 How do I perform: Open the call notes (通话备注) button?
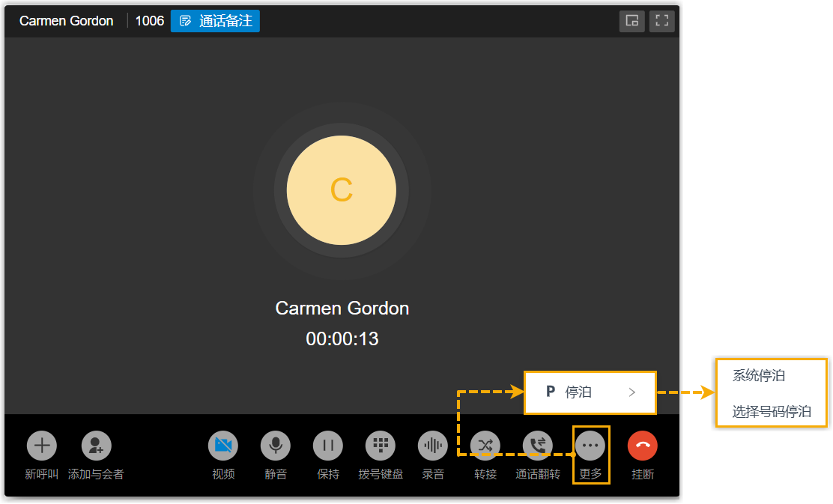[215, 21]
